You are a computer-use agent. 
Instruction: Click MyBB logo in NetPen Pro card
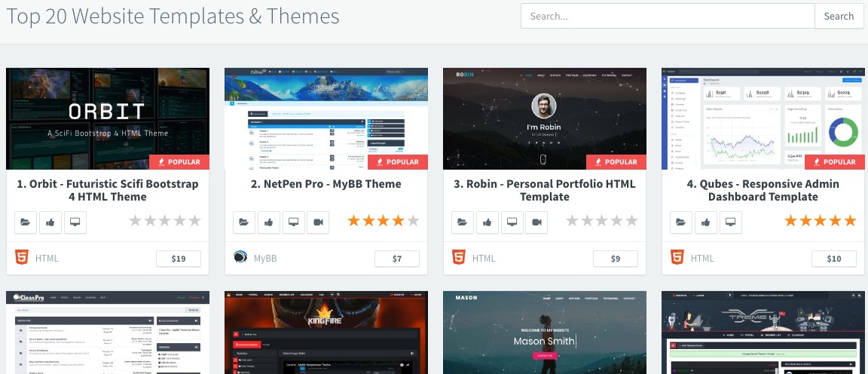(240, 258)
